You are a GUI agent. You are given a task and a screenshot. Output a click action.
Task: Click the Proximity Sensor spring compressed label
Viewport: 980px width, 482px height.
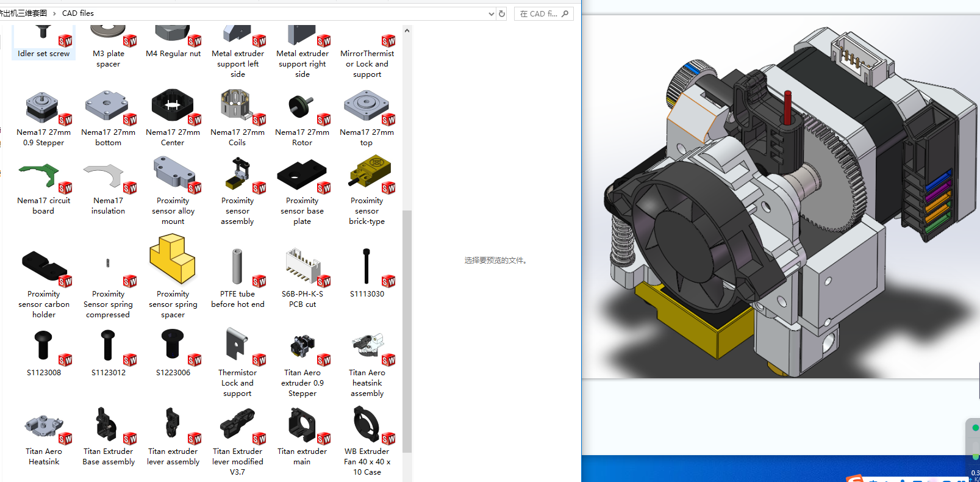coord(108,304)
